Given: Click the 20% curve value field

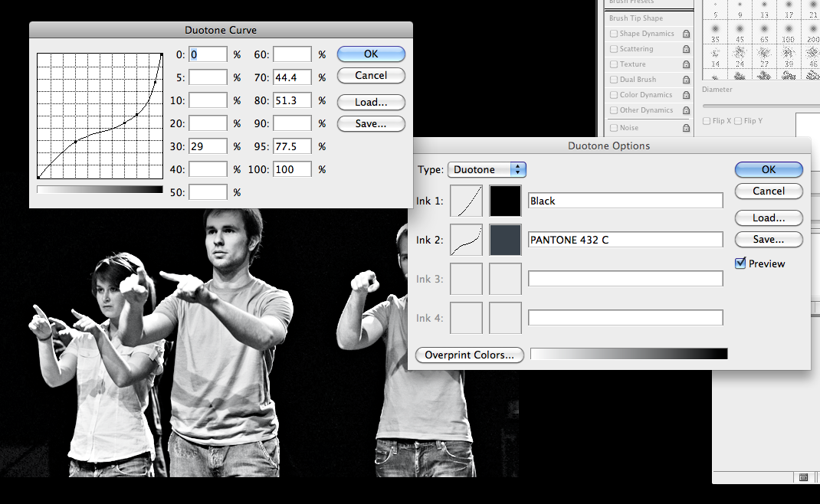Looking at the screenshot, I should 208,123.
